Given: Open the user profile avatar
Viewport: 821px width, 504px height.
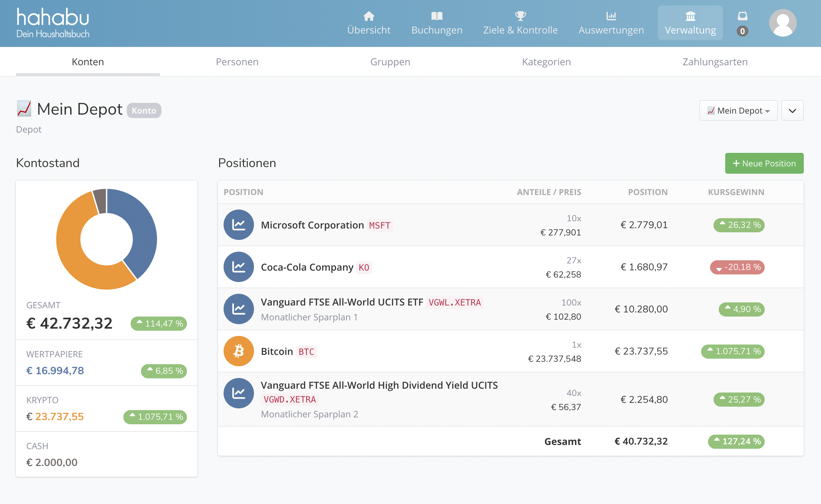Looking at the screenshot, I should (783, 23).
